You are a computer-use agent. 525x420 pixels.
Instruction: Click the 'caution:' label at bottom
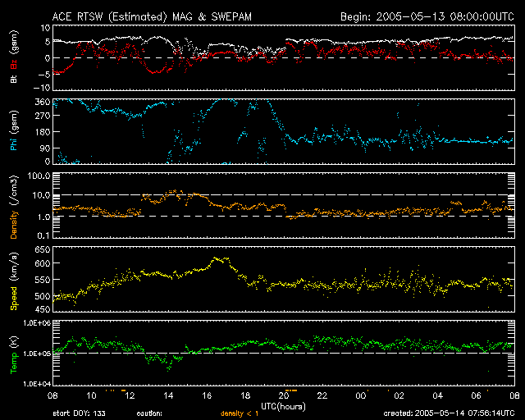point(149,414)
